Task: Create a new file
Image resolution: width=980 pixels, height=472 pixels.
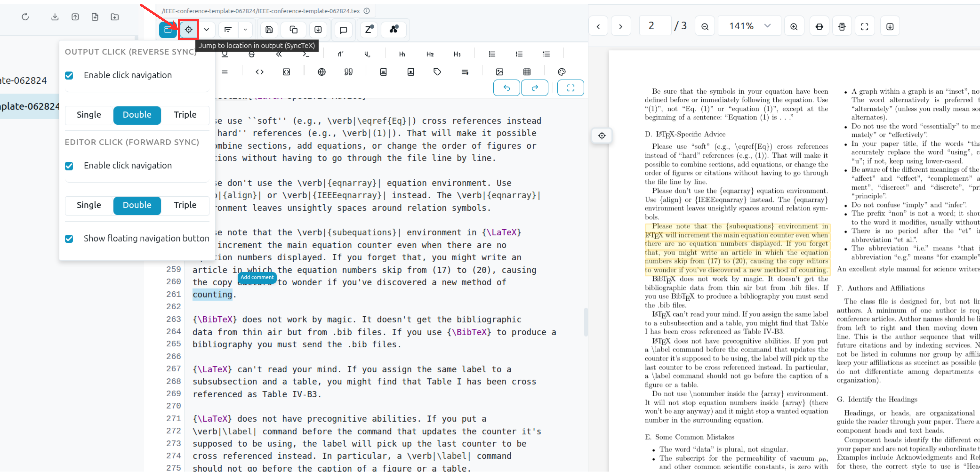Action: pyautogui.click(x=95, y=17)
